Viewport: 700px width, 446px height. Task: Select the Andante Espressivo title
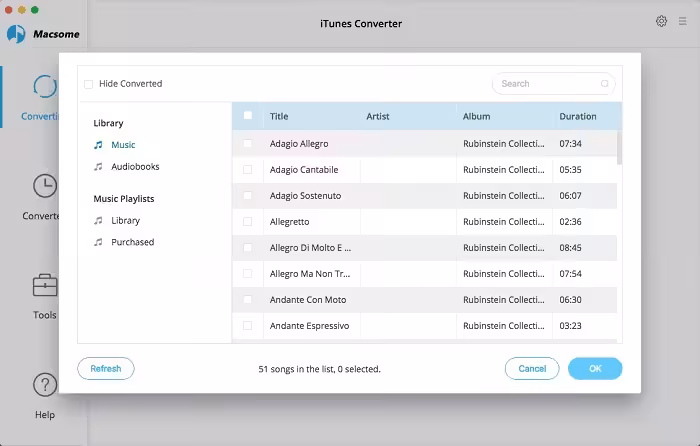tap(309, 326)
